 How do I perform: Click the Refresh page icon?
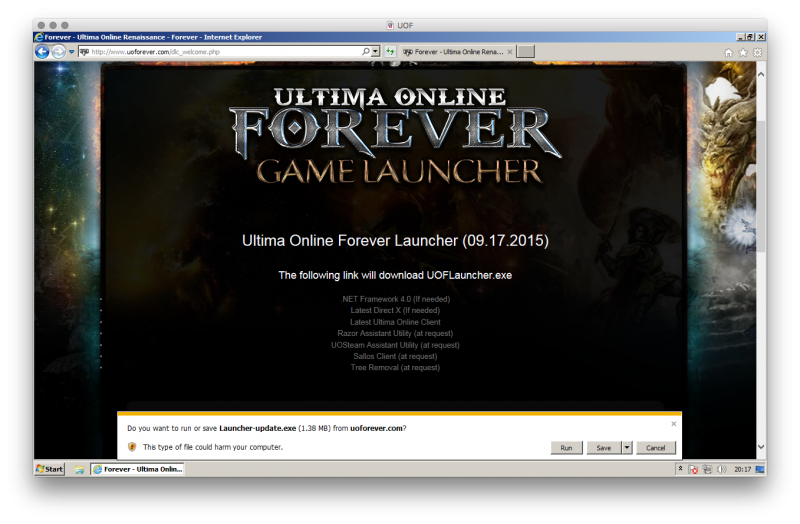pyautogui.click(x=390, y=52)
